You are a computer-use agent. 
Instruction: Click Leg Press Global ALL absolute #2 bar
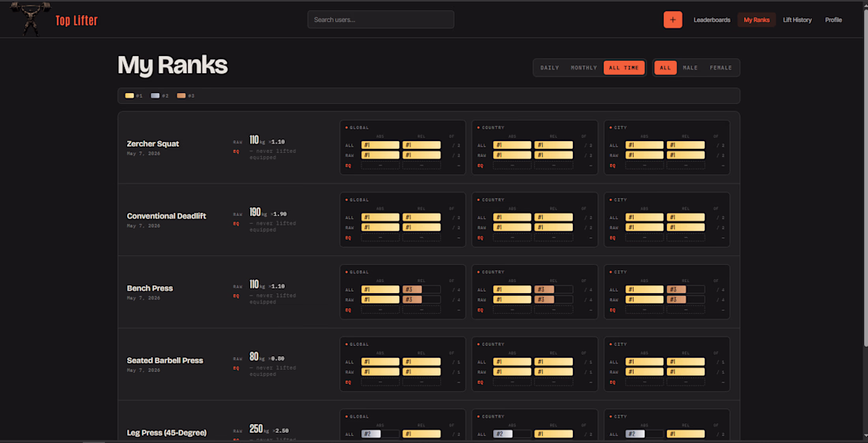(380, 434)
